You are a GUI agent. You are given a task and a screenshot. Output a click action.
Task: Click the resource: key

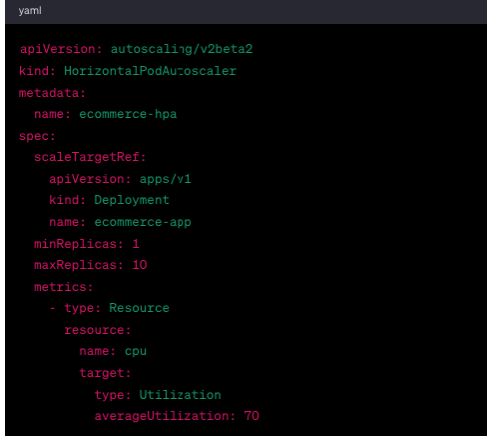click(x=97, y=330)
